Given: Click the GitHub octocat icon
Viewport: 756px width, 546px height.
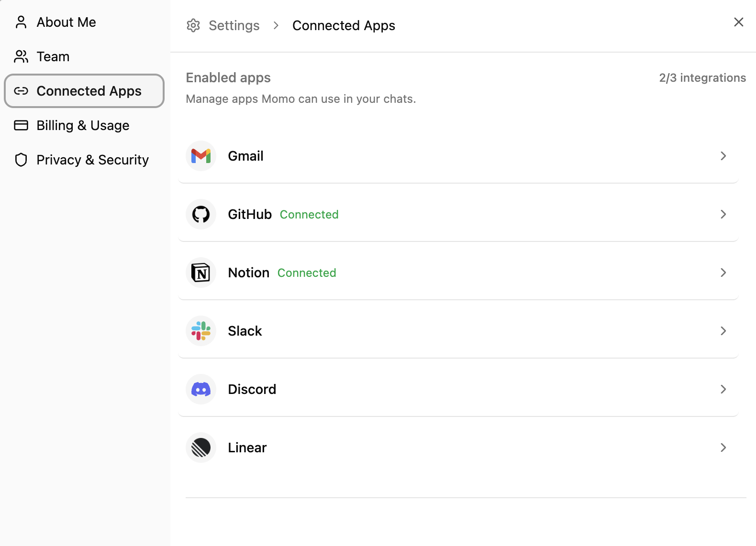Looking at the screenshot, I should [201, 214].
